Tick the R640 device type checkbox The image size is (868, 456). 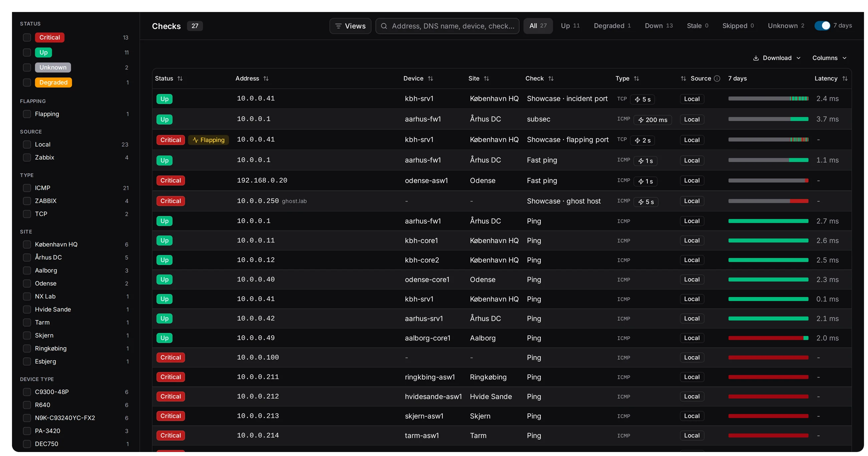(x=27, y=405)
